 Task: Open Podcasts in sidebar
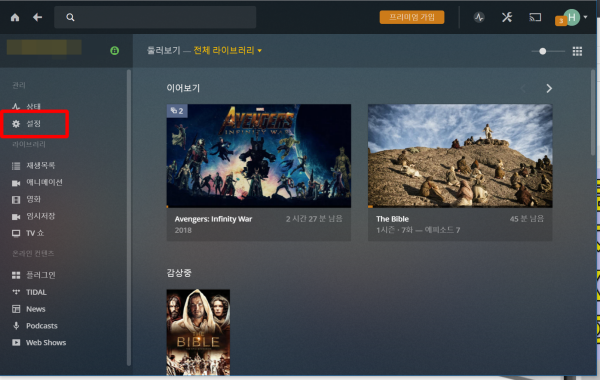pos(42,326)
